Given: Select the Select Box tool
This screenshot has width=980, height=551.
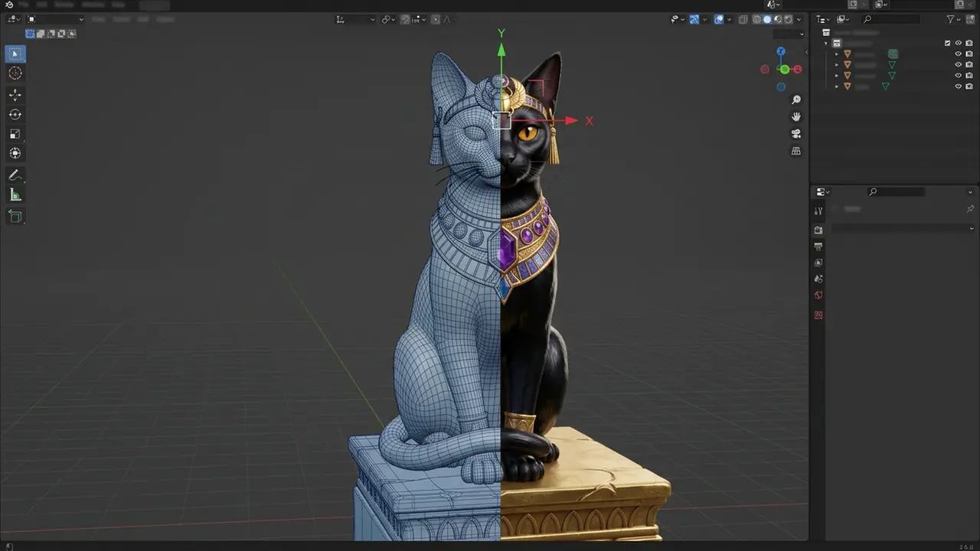Looking at the screenshot, I should point(15,54).
